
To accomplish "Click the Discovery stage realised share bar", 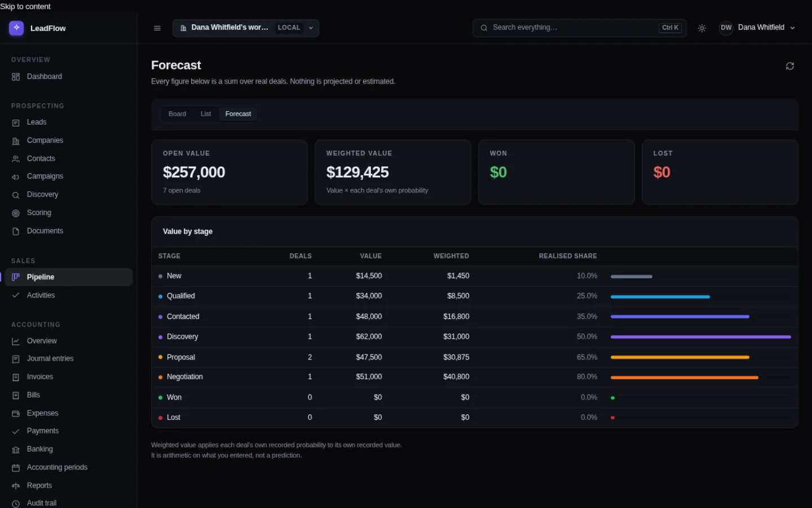I will tap(701, 337).
